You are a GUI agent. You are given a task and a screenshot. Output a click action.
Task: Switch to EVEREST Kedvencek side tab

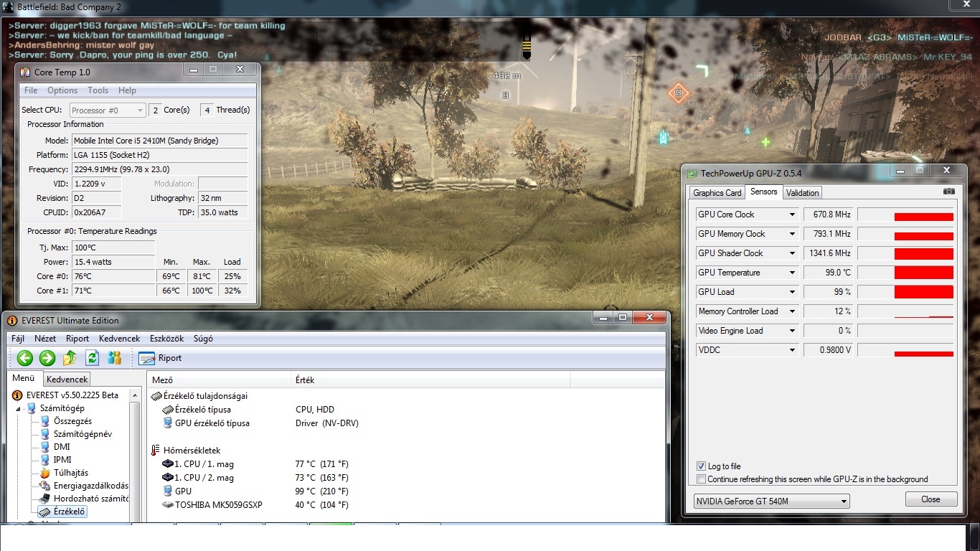click(x=67, y=380)
